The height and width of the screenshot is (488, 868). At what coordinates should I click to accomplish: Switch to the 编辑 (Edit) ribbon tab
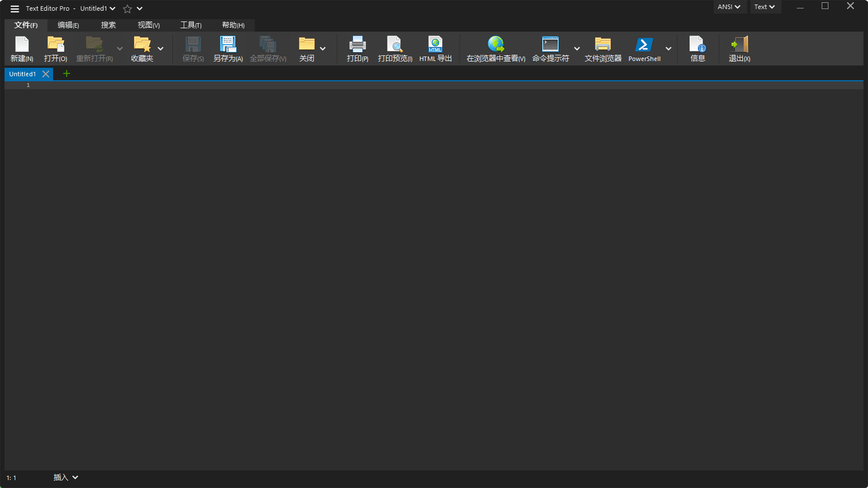(68, 25)
